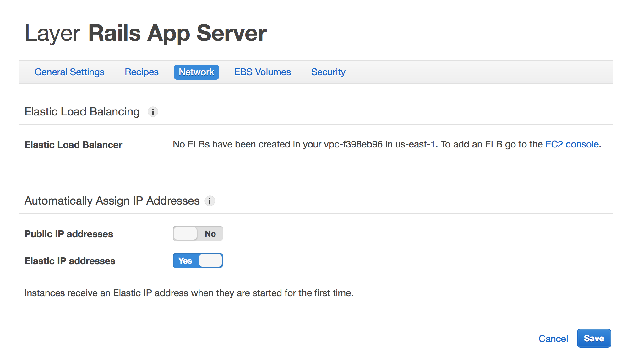Cancel the layer changes
Screen dimensions: 627x364
point(553,339)
